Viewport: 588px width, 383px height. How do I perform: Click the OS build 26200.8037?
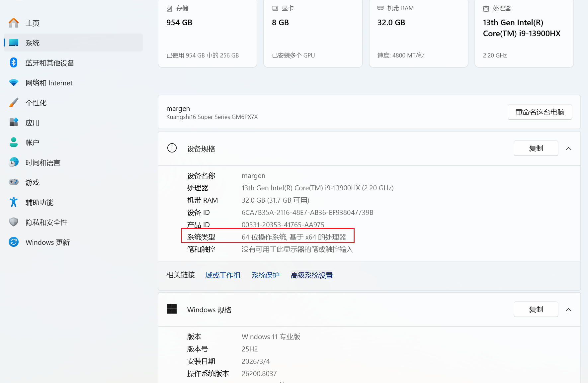coord(259,373)
